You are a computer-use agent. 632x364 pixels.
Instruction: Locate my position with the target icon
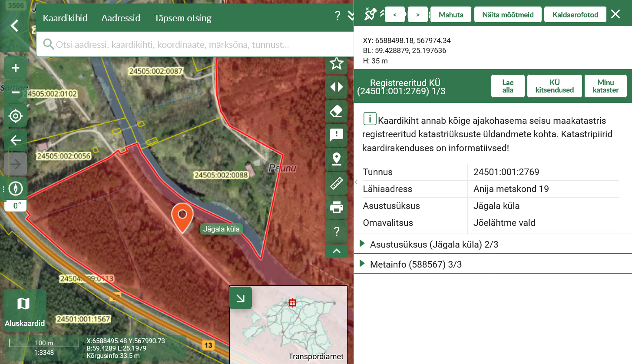16,116
